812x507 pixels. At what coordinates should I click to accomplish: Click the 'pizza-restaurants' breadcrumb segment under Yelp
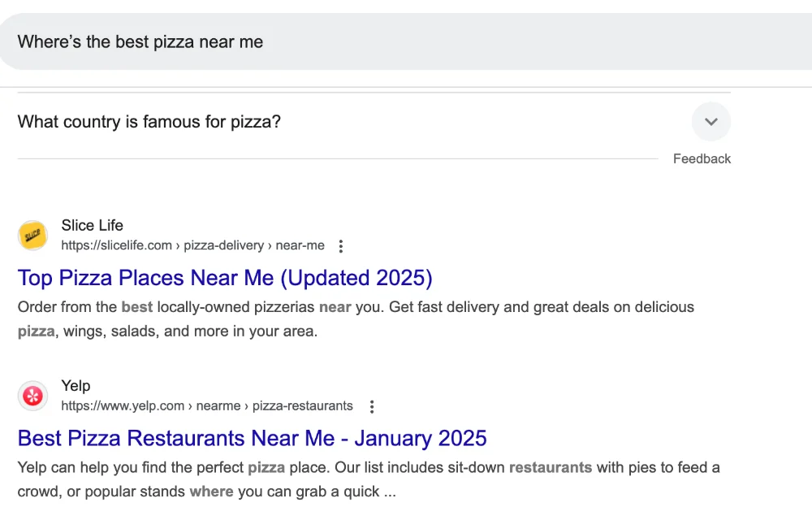[x=302, y=406]
